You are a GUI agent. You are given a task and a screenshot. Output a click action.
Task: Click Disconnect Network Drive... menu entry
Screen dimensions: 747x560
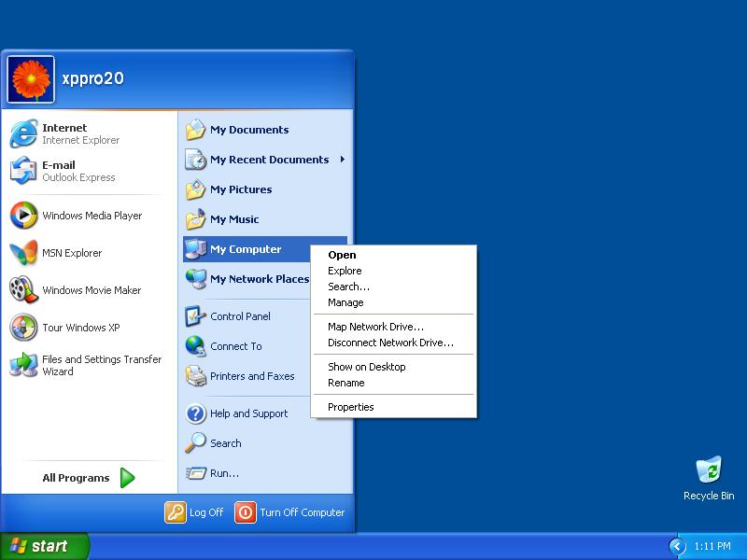click(393, 343)
